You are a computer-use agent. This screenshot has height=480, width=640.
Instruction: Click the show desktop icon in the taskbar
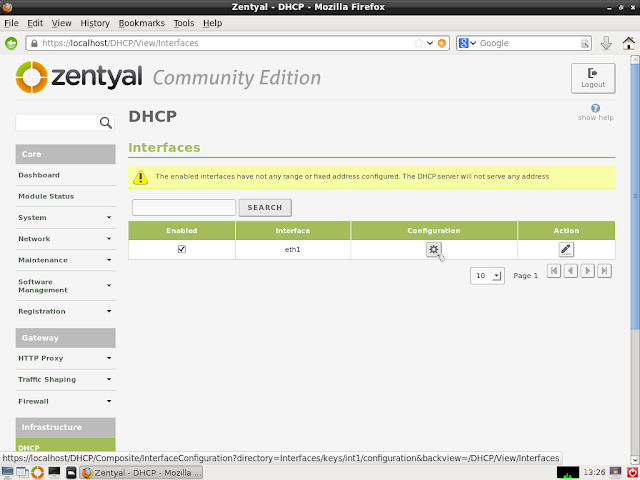pyautogui.click(x=7, y=472)
